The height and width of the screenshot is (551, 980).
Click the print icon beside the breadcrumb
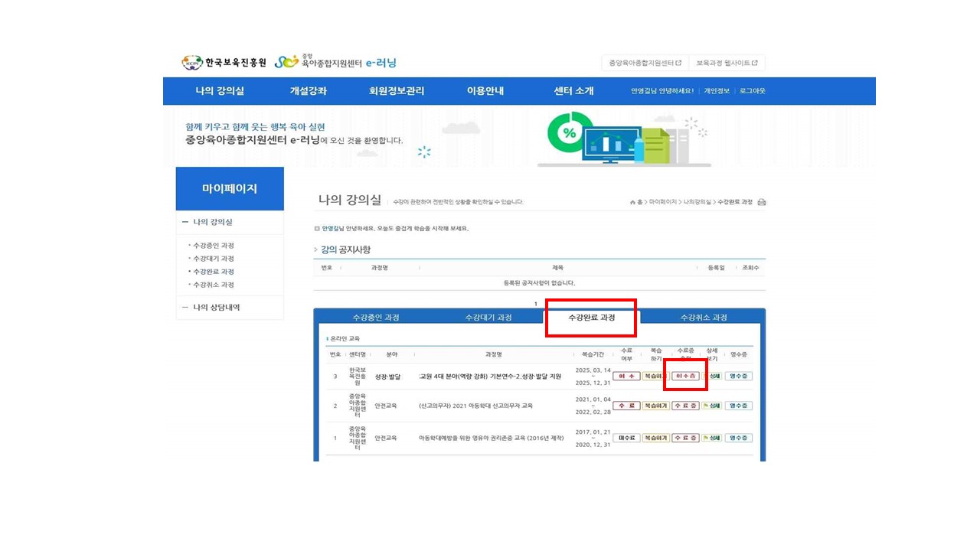(x=761, y=202)
